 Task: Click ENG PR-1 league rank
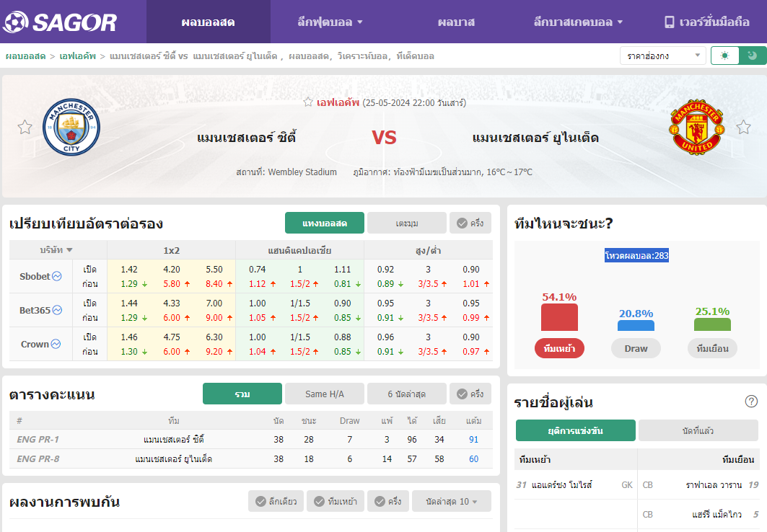tap(38, 439)
